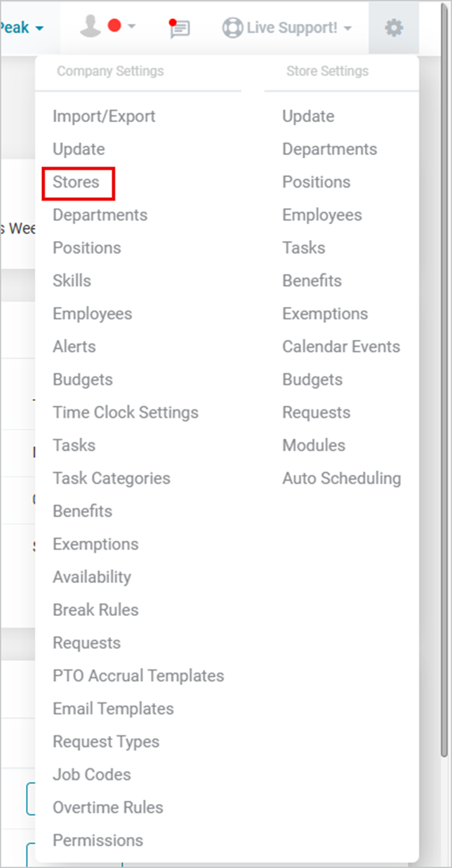Open the chat messages icon
This screenshot has height=868, width=452.
pos(180,28)
